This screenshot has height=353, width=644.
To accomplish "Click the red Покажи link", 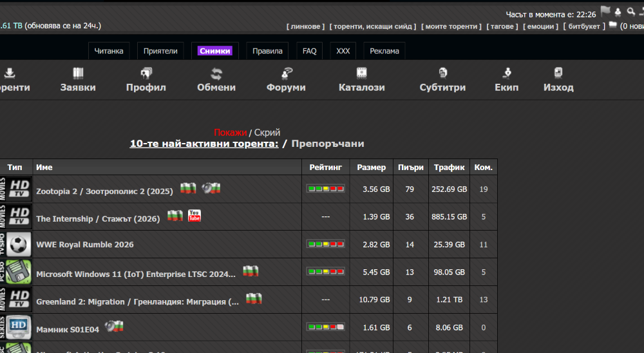I will click(230, 132).
